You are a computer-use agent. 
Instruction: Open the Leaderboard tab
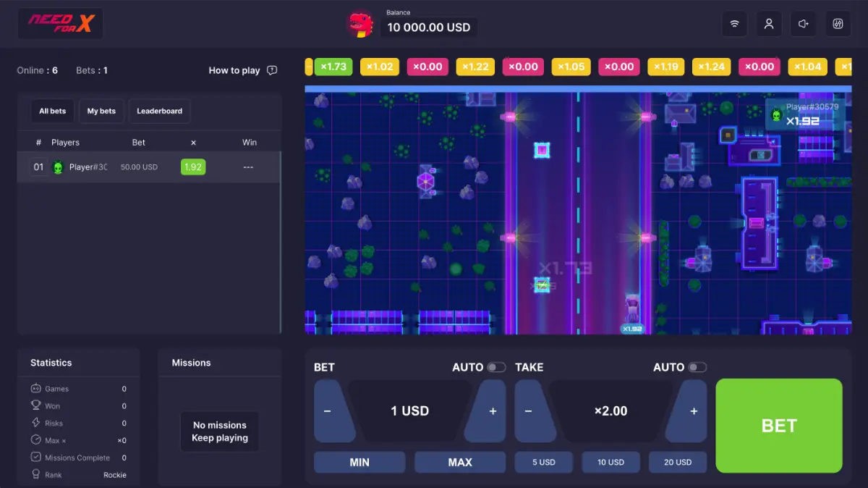[159, 111]
